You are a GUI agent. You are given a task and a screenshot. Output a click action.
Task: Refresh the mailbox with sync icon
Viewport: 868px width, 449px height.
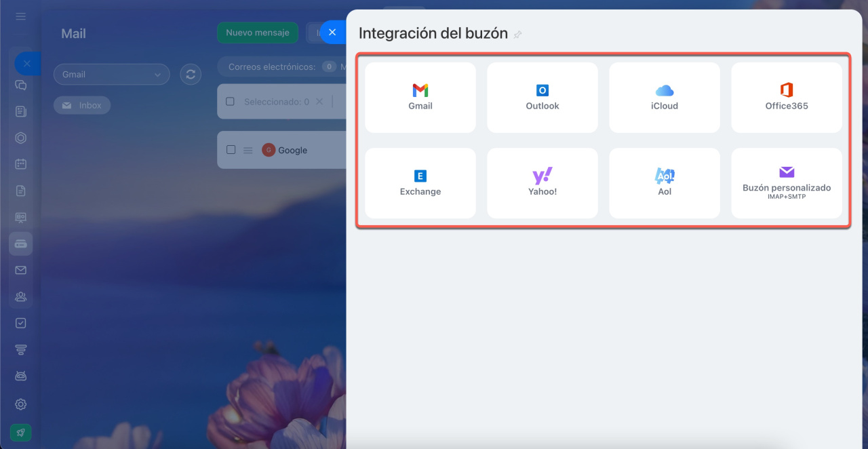coord(191,74)
